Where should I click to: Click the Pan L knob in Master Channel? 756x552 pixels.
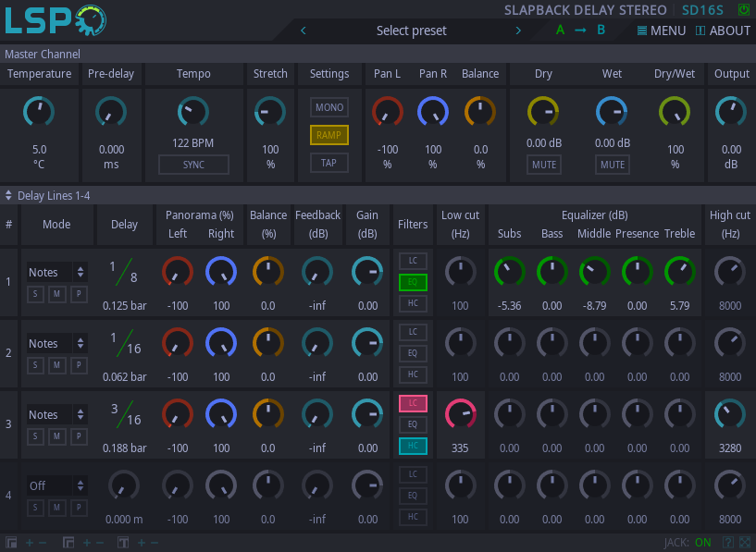(x=387, y=111)
